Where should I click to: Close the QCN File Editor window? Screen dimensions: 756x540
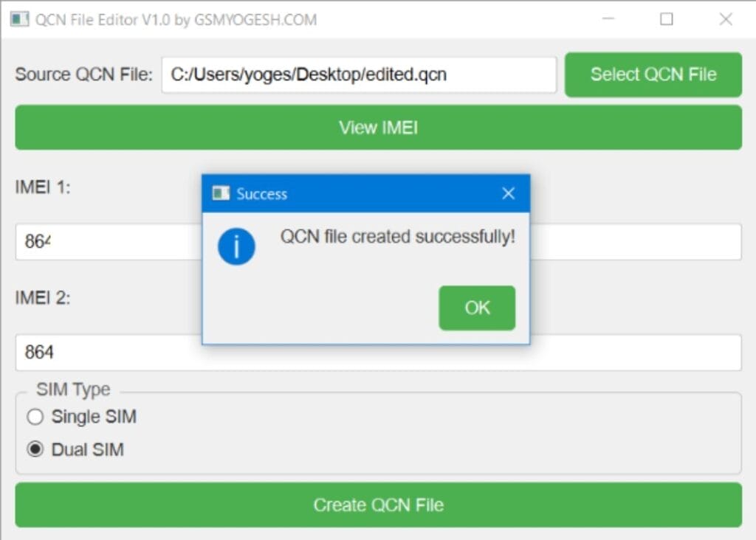click(726, 18)
